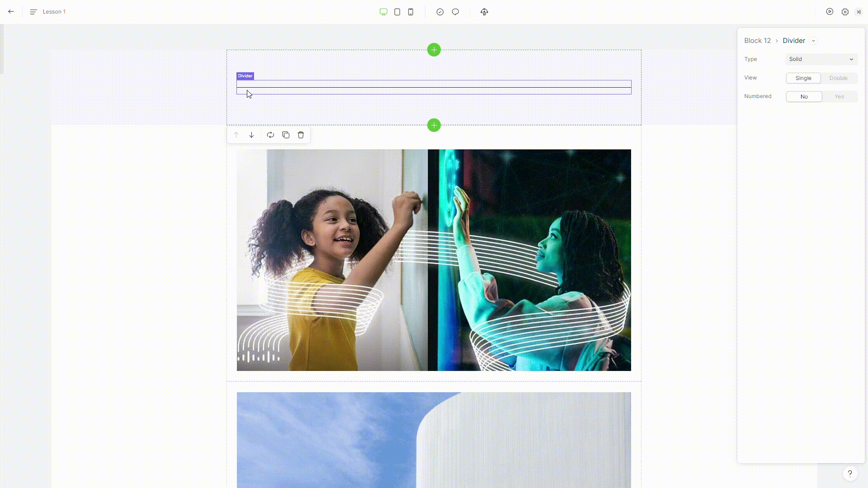
Task: Click the cloud publish icon
Action: [x=484, y=12]
